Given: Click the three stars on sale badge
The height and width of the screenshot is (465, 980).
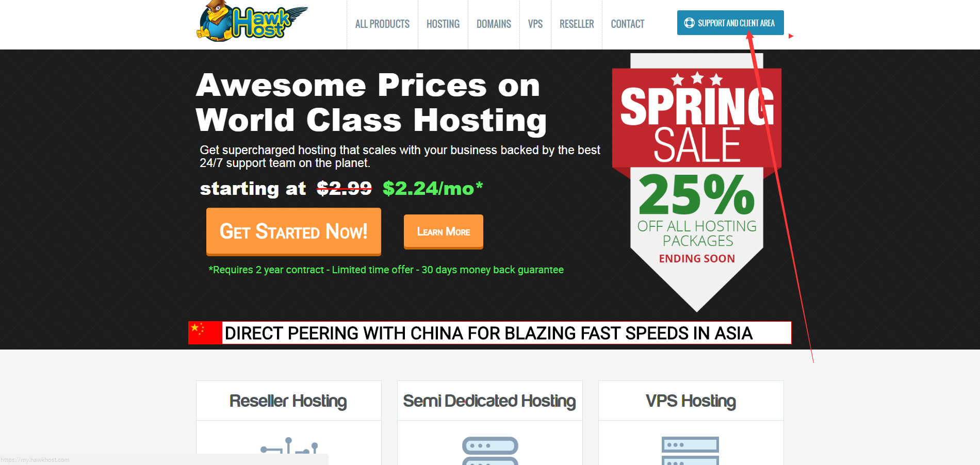Looking at the screenshot, I should coord(697,79).
